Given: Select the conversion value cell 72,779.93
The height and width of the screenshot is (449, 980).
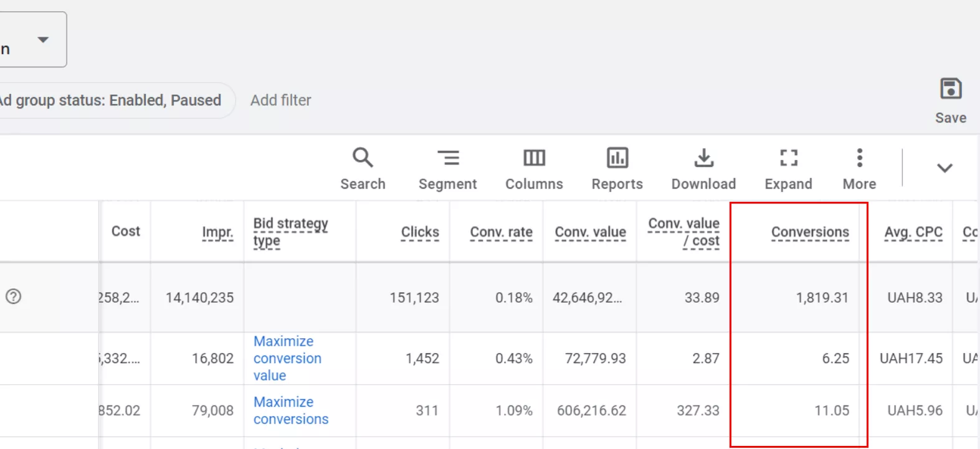Looking at the screenshot, I should (595, 359).
